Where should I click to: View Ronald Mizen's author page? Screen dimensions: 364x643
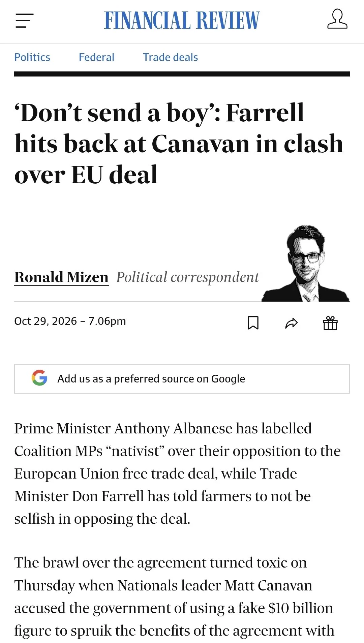pyautogui.click(x=61, y=277)
